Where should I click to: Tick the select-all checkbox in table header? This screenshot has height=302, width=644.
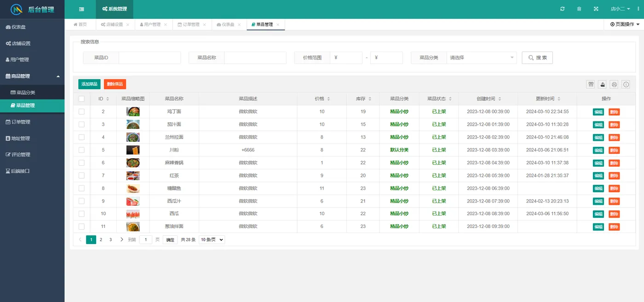81,99
